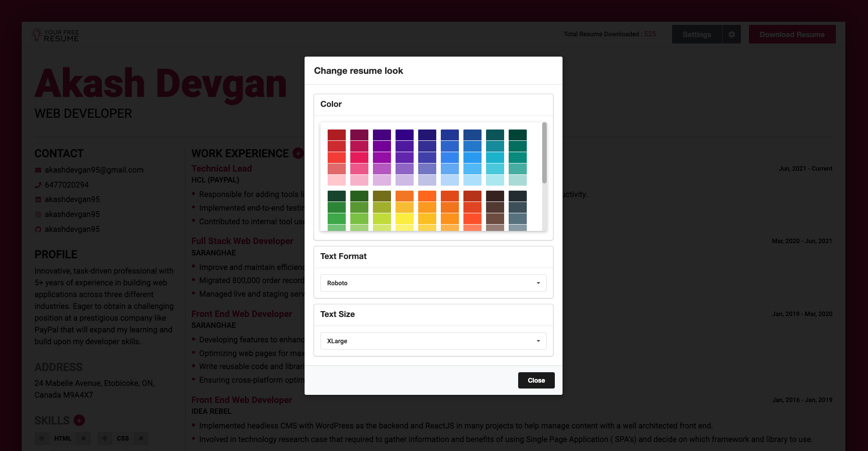Remove the CSS skill chip

[x=141, y=438]
